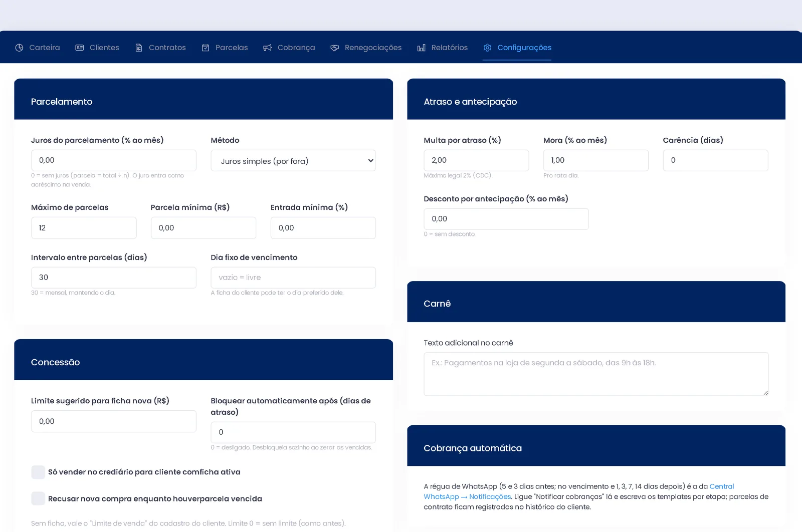Viewport: 802px width, 532px height.
Task: Go to the Clientes tab
Action: tap(97, 48)
